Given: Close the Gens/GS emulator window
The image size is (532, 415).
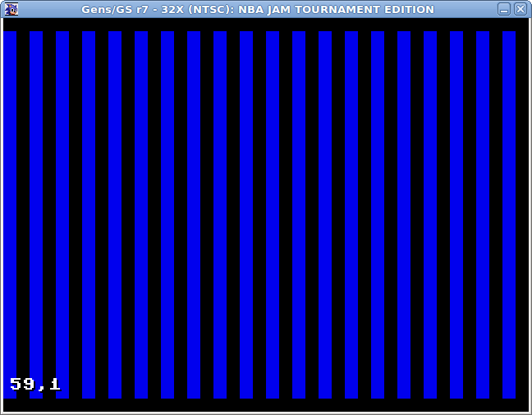Looking at the screenshot, I should coord(520,10).
